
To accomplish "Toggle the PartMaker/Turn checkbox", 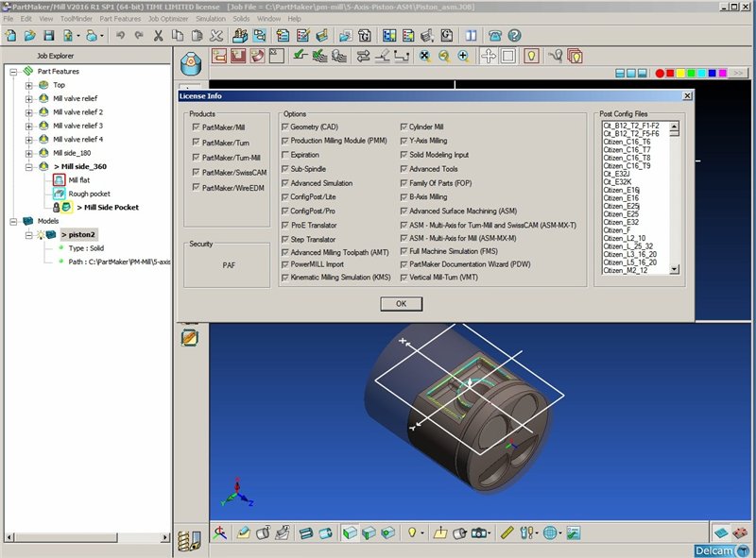I will 196,143.
